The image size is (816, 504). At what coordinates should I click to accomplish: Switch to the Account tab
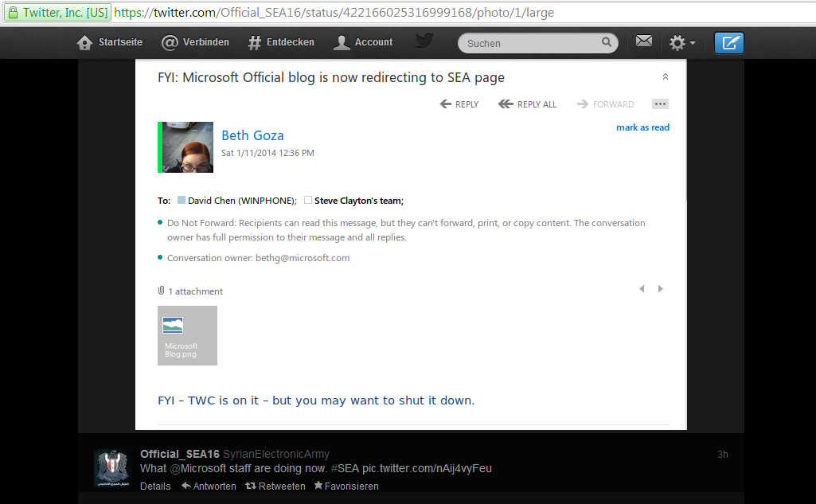coord(363,43)
